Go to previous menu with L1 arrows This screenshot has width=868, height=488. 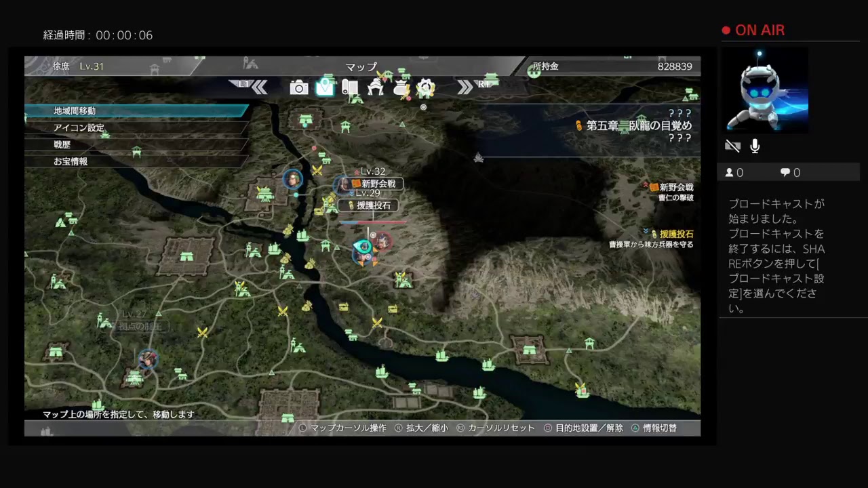[252, 86]
